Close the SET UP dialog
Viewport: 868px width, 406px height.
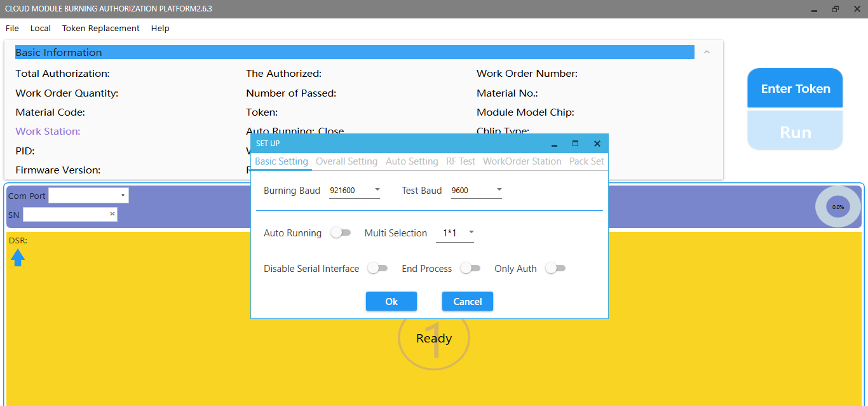click(x=597, y=144)
